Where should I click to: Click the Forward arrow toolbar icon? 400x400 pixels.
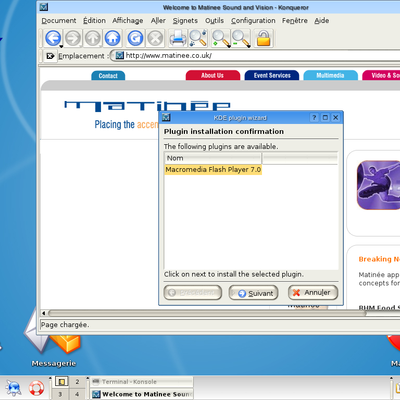click(x=73, y=38)
